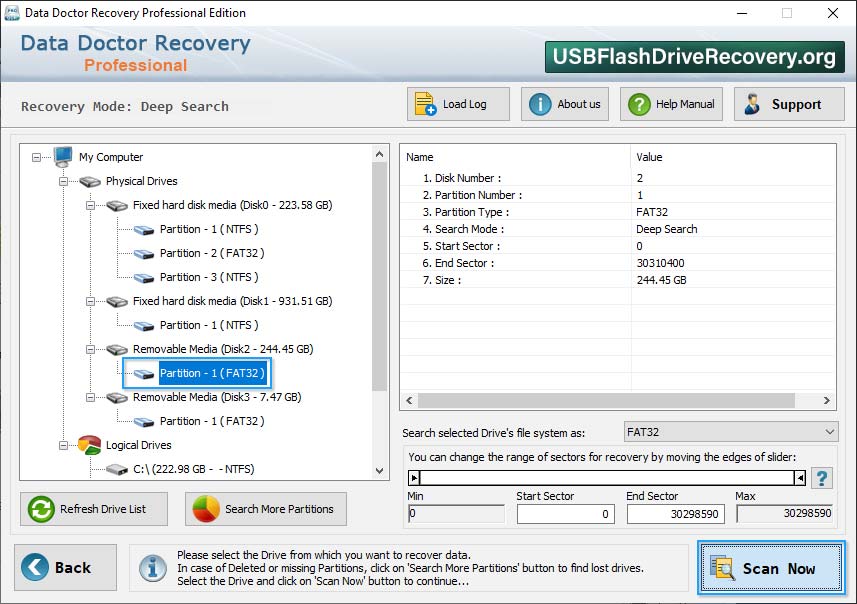Click the Disk0 223.58 GB drive icon
The width and height of the screenshot is (857, 604).
click(x=117, y=206)
